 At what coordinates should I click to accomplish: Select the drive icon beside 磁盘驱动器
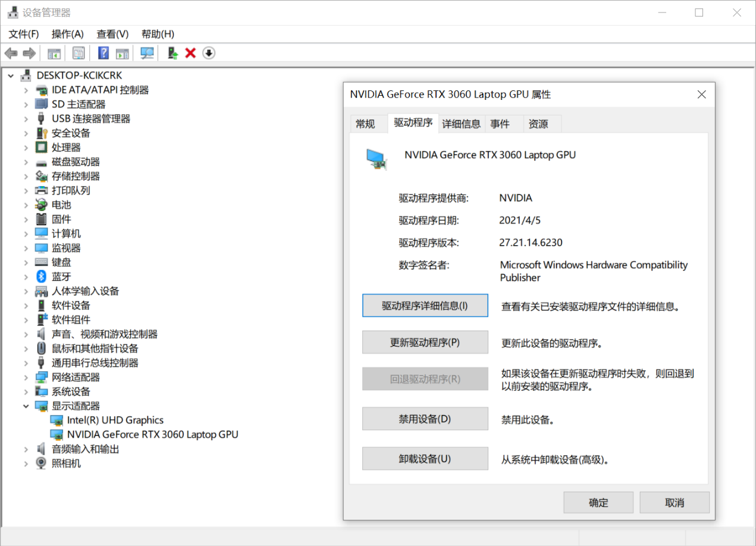tap(41, 162)
